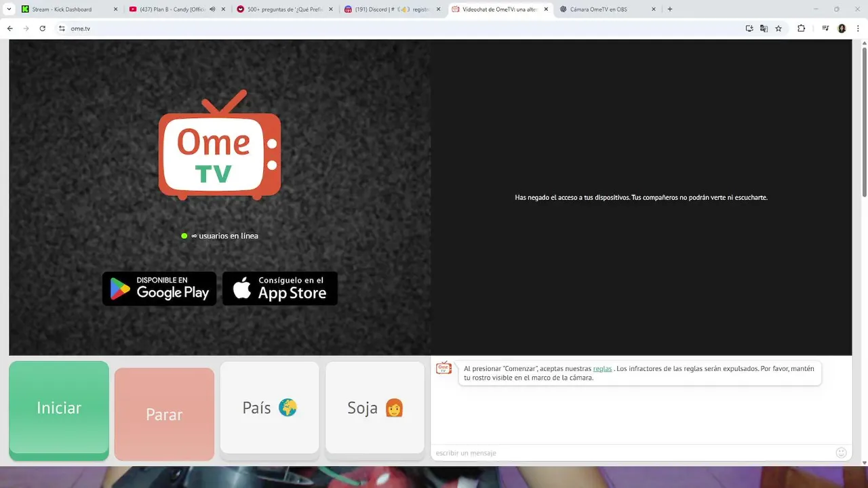Bookmark this page with the star icon
Screen dimensions: 868x488
pyautogui.click(x=778, y=28)
